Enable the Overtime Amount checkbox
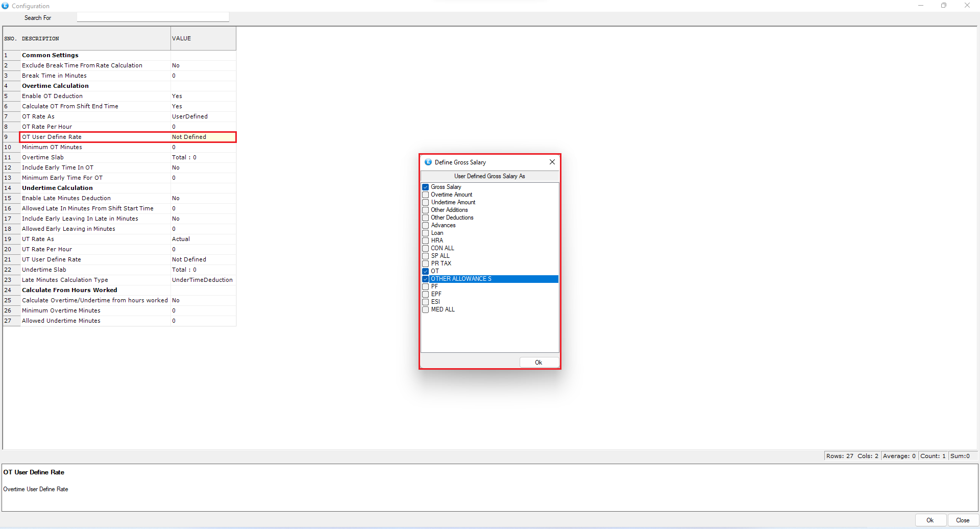Image resolution: width=980 pixels, height=529 pixels. point(426,195)
